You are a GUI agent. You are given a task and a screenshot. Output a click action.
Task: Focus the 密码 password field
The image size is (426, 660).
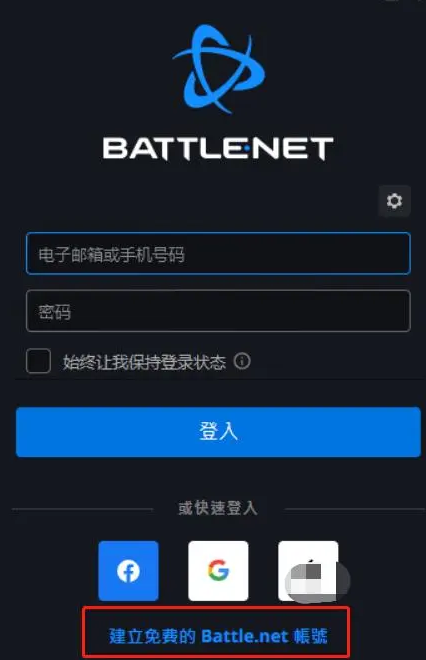pyautogui.click(x=218, y=311)
